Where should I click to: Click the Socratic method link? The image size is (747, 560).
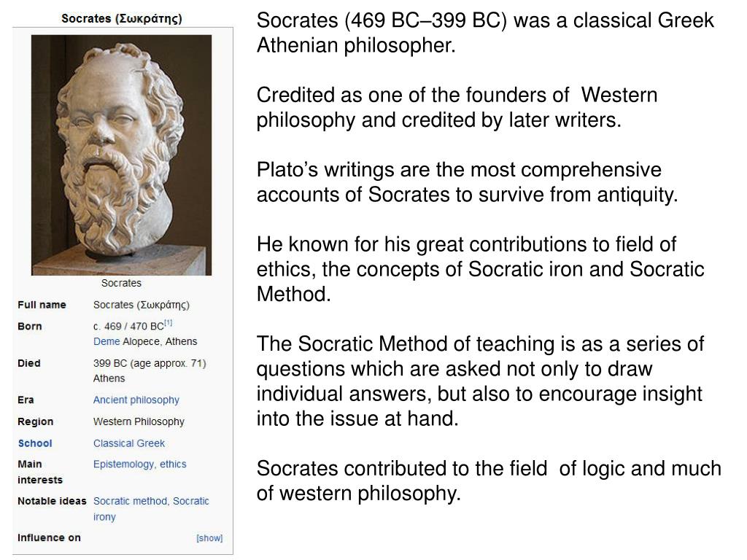click(131, 501)
